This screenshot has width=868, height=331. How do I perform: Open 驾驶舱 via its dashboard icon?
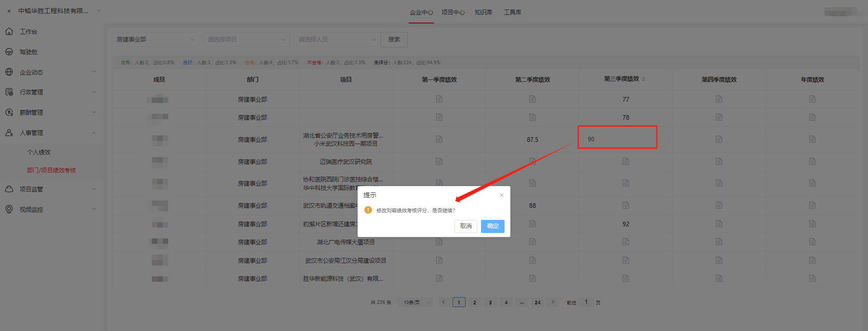point(9,52)
